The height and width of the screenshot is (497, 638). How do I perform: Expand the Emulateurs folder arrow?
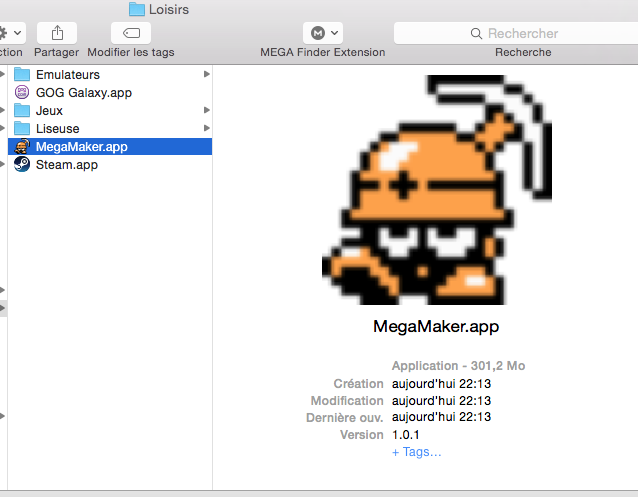pyautogui.click(x=207, y=74)
